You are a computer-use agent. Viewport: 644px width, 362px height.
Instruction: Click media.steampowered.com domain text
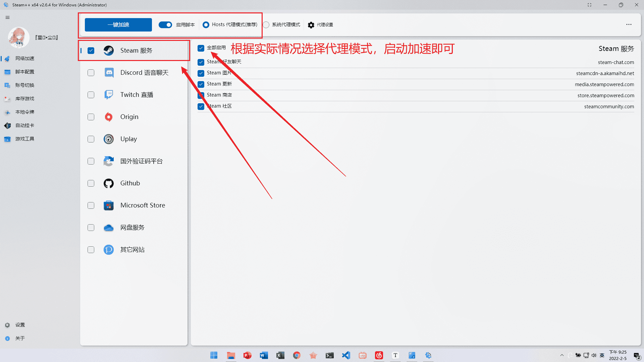604,84
